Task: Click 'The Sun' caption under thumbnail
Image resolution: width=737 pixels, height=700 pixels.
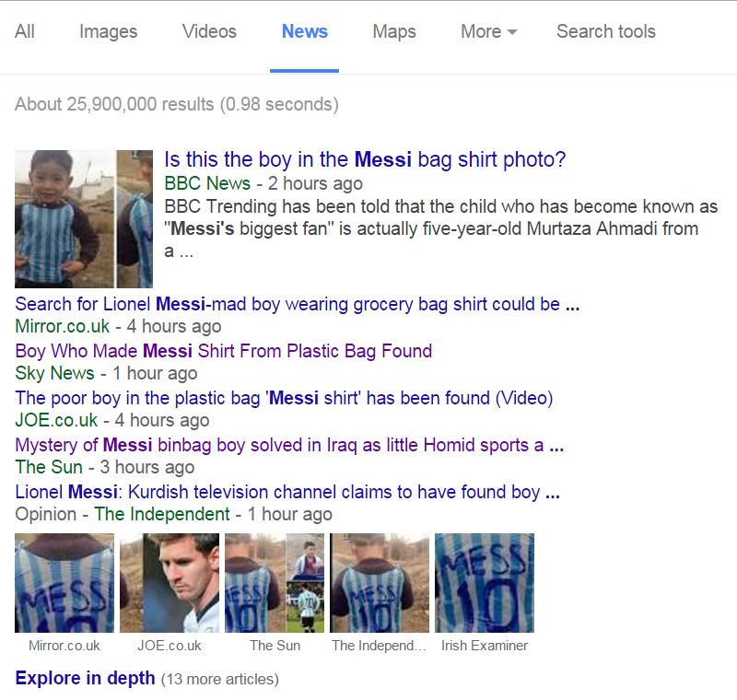Action: pos(275,646)
